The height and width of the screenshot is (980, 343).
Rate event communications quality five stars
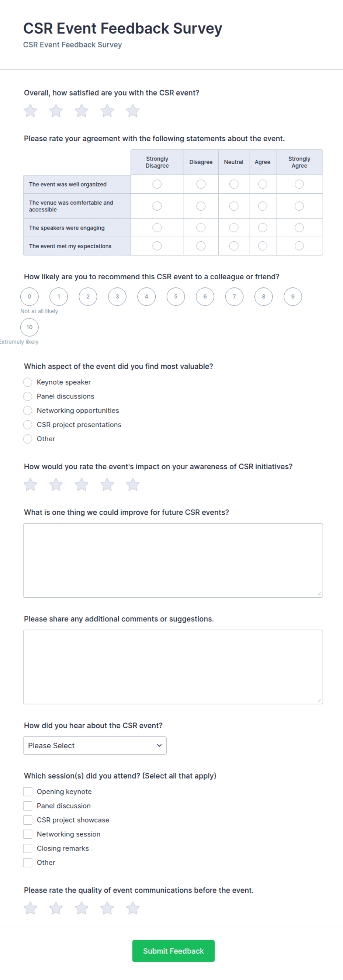(133, 908)
